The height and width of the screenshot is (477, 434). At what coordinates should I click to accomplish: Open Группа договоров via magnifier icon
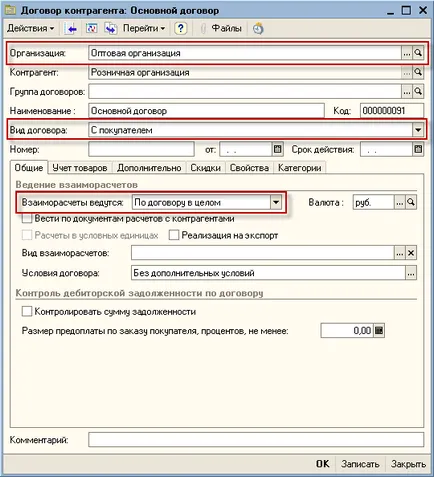[418, 92]
